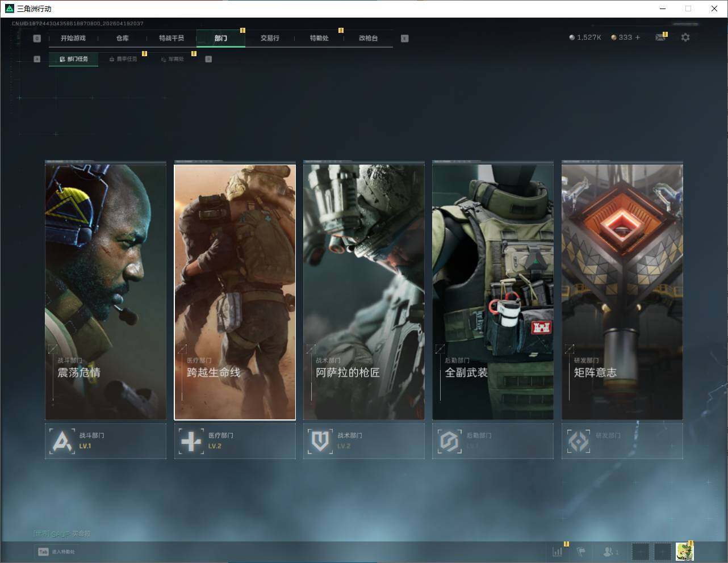The width and height of the screenshot is (728, 563).
Task: Click the D next sub-tab key icon
Action: pos(208,59)
